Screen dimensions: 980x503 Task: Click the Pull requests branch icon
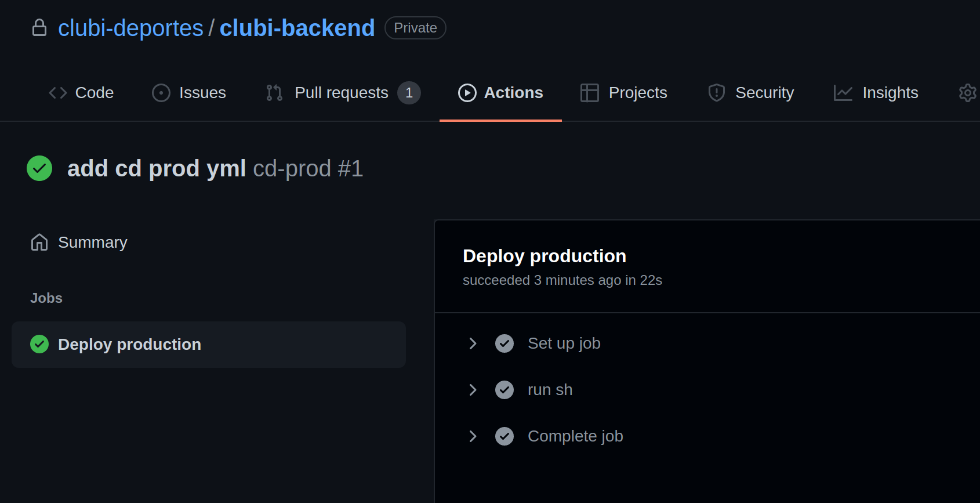(274, 93)
